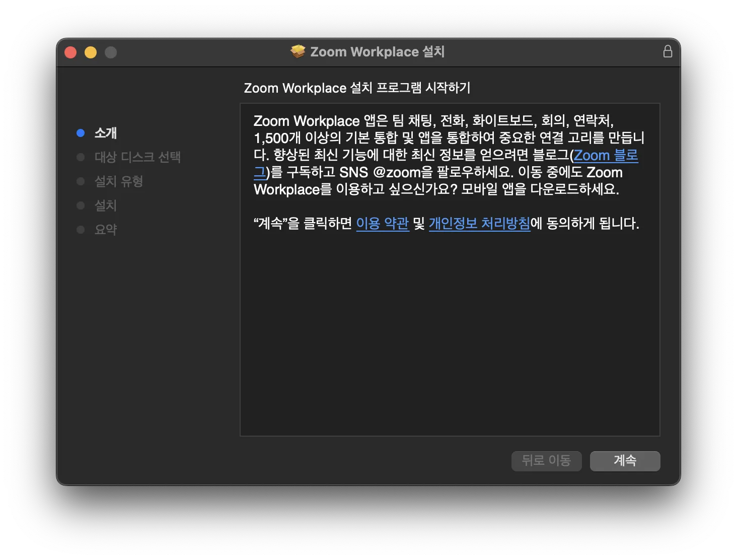Click the lock icon in title bar
The width and height of the screenshot is (737, 560).
pyautogui.click(x=668, y=51)
